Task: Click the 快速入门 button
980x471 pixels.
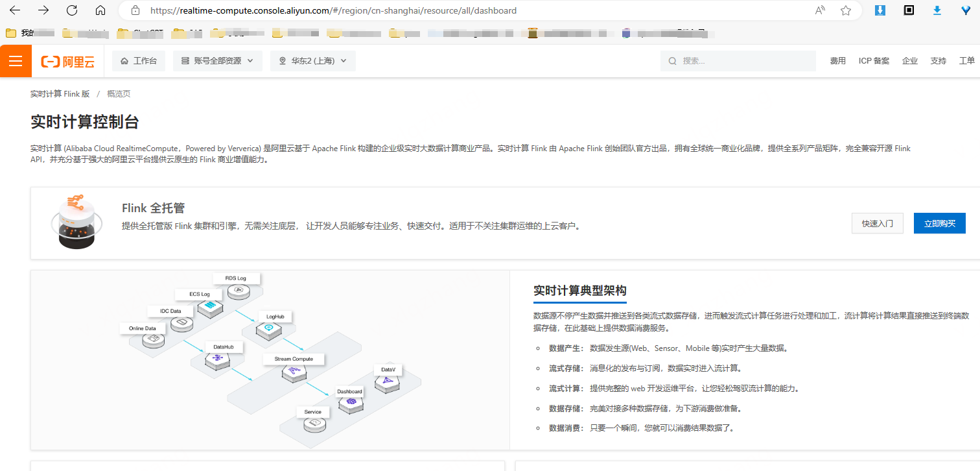Action: point(878,223)
